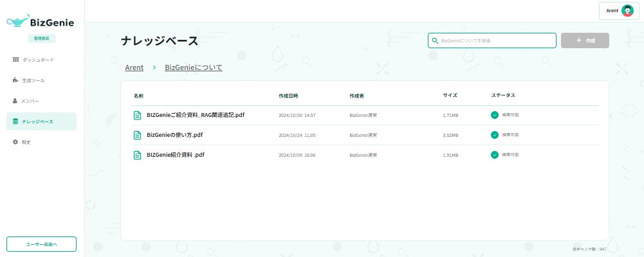This screenshot has height=257, width=644.
Task: Click 検索可能 status text in 1.91MB row
Action: (511, 155)
